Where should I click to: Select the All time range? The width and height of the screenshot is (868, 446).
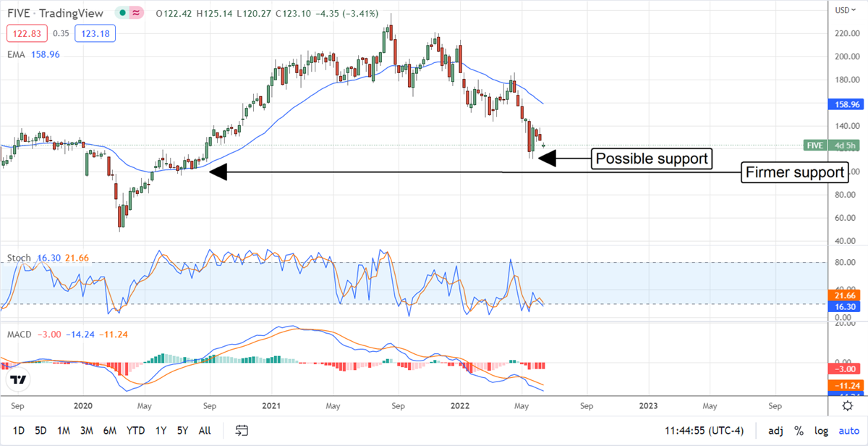(x=205, y=431)
